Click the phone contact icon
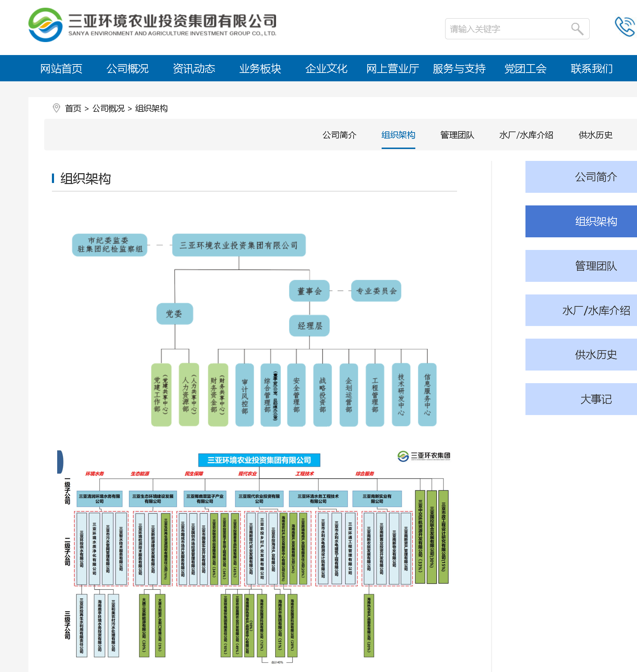This screenshot has width=637, height=672. tap(625, 27)
